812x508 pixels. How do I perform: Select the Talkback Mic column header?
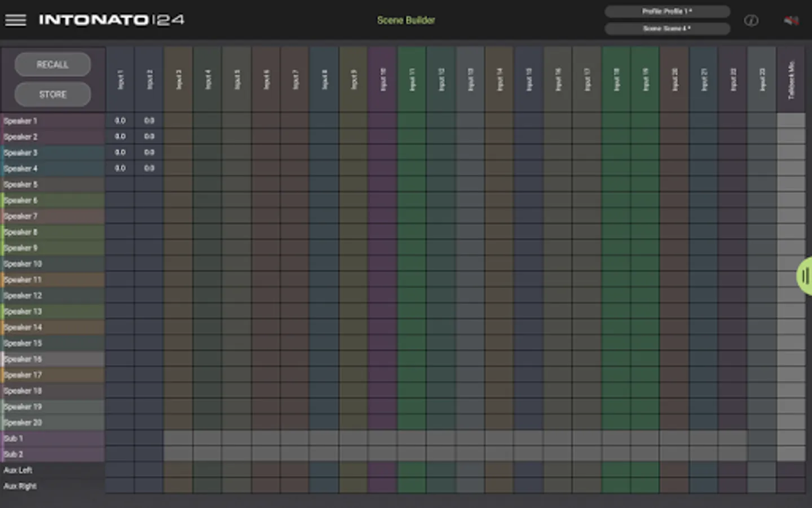(x=791, y=80)
